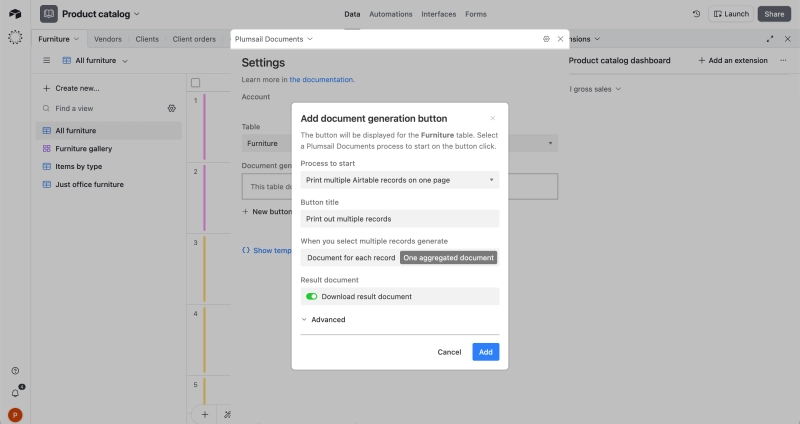The width and height of the screenshot is (800, 424).
Task: Click the Add button in dialog
Action: click(x=486, y=352)
